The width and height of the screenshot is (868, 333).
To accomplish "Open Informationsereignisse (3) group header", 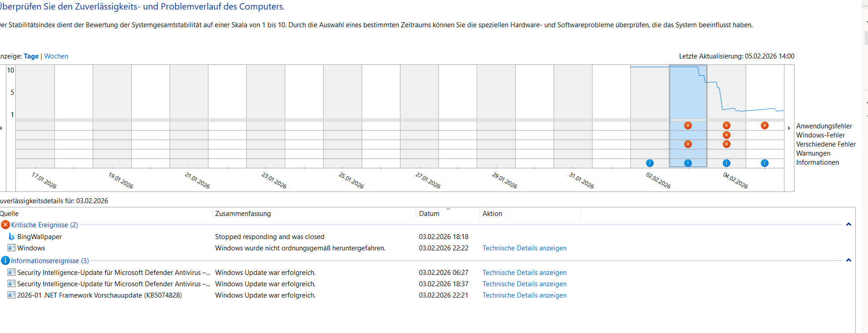I will click(50, 261).
